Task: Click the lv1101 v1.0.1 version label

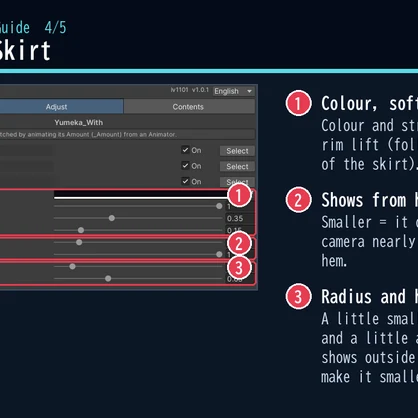Action: [x=189, y=90]
